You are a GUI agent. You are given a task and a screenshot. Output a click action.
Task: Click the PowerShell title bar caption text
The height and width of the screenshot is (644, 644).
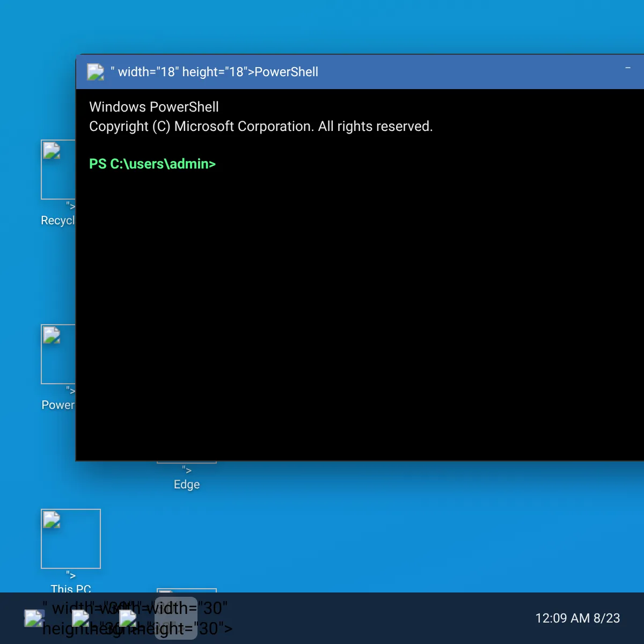pos(215,72)
